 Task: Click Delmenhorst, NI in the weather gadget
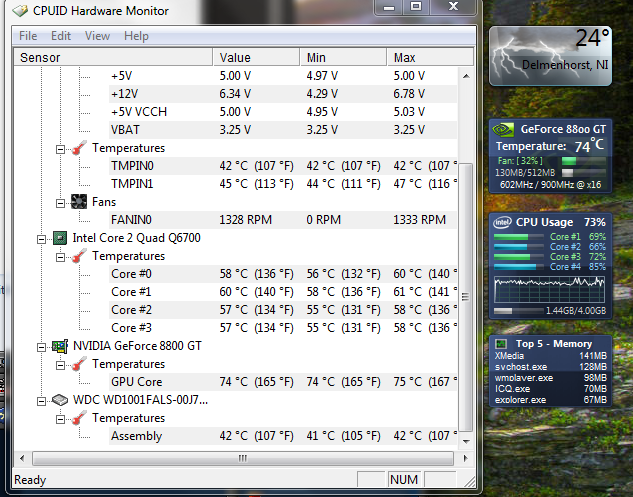coord(565,65)
